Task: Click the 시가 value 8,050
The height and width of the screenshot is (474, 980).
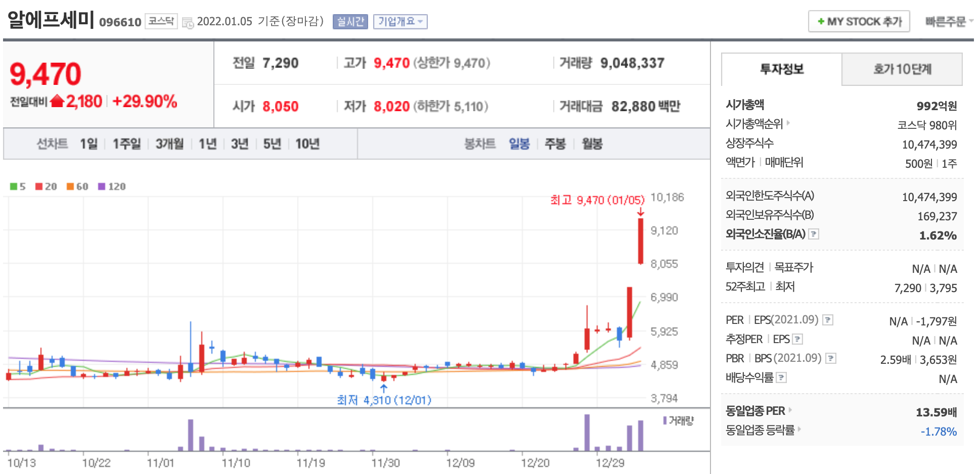Action: [281, 107]
